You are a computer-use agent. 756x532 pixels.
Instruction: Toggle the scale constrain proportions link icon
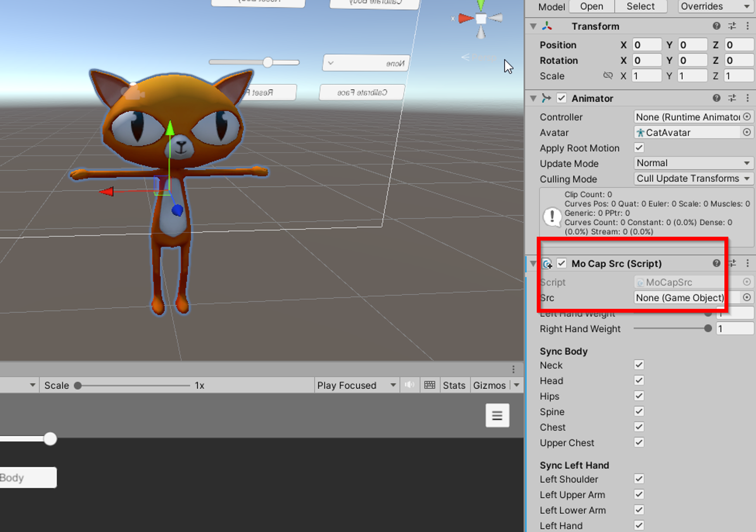(x=608, y=76)
